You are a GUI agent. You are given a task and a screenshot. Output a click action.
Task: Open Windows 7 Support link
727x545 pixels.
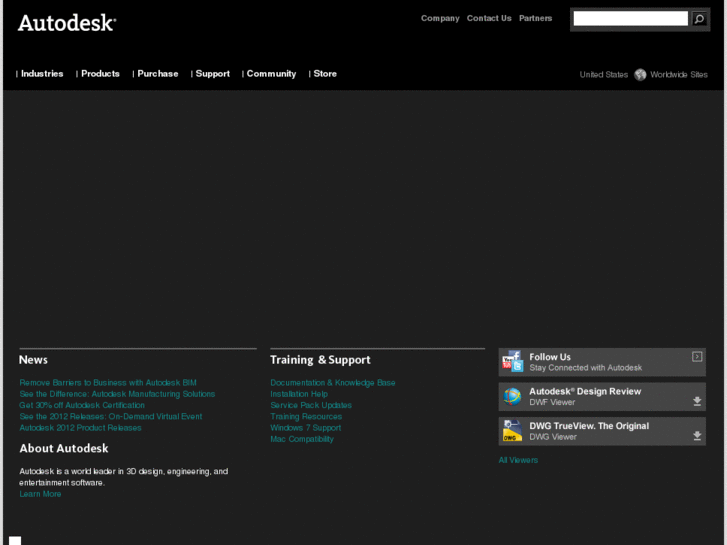coord(306,428)
